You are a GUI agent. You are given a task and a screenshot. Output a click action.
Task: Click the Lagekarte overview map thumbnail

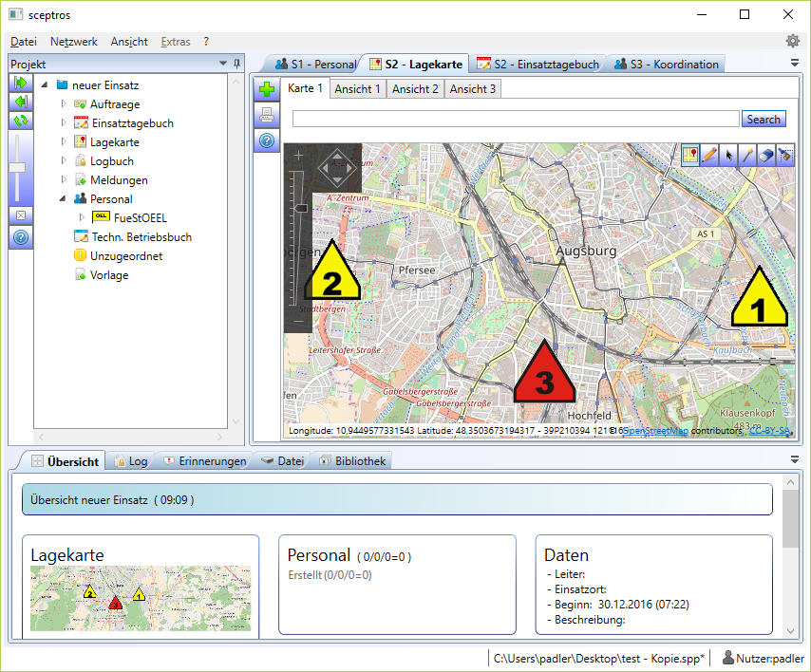141,598
